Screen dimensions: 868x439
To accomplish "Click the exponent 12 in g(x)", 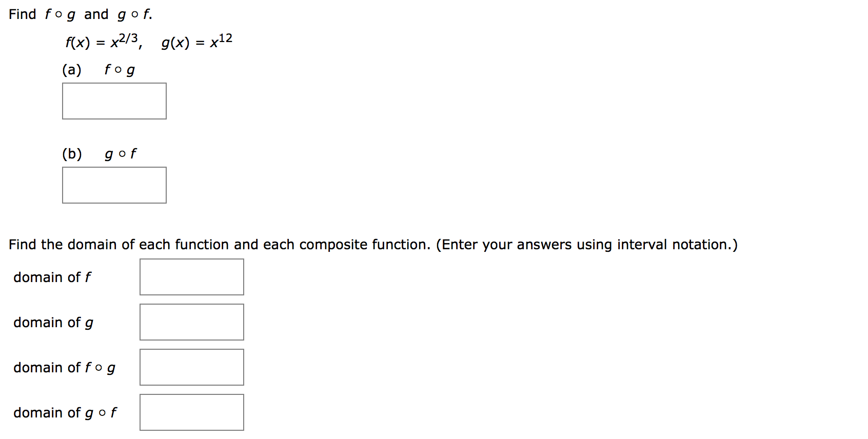I will pos(223,36).
